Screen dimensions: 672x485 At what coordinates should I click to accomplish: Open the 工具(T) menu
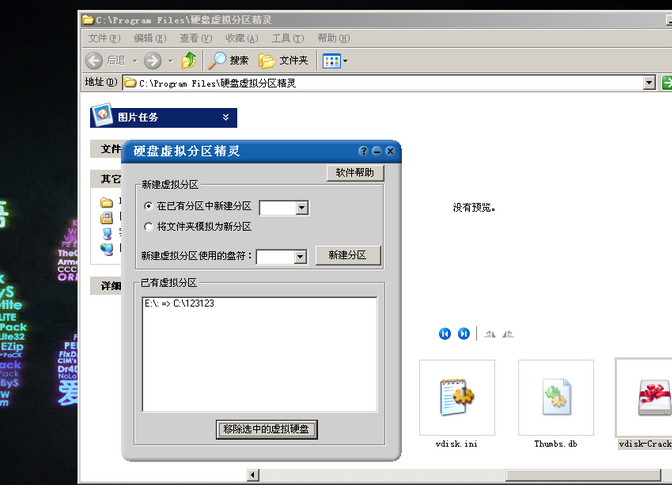(288, 38)
